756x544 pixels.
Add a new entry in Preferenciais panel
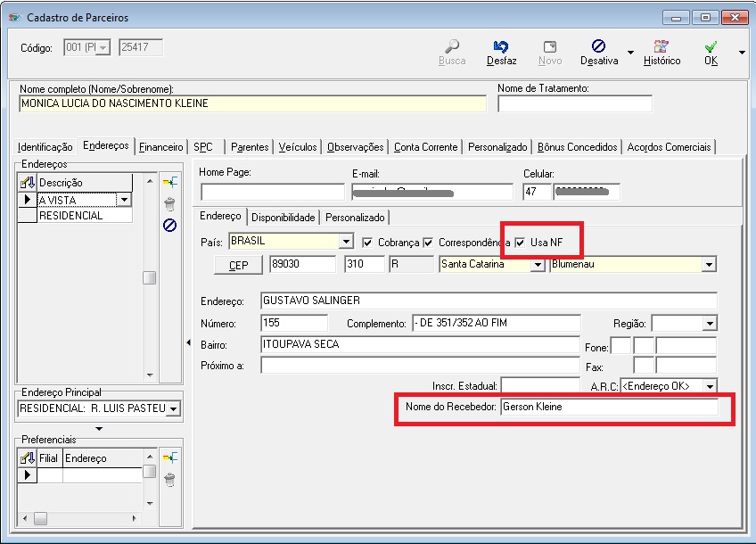point(169,457)
